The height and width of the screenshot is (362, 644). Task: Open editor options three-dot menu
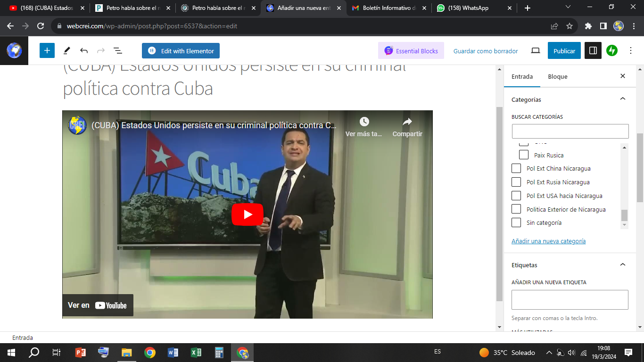tap(631, 50)
